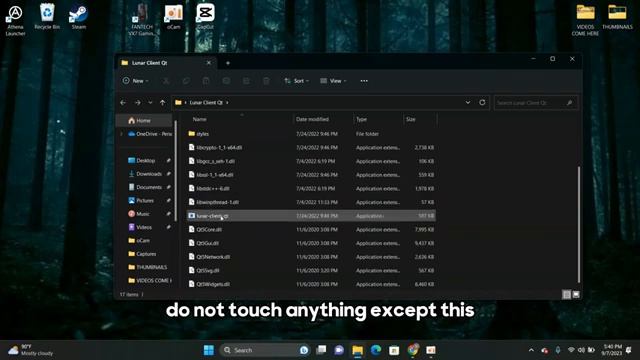Open Documents in quick access

(146, 187)
